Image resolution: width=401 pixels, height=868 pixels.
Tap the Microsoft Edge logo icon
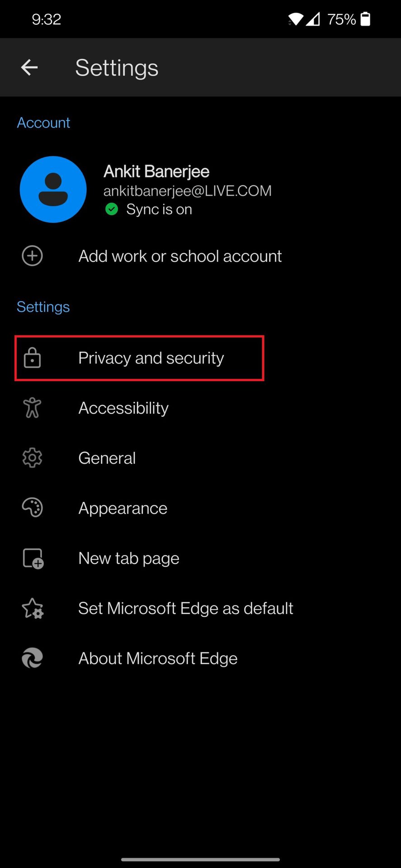[x=33, y=658]
